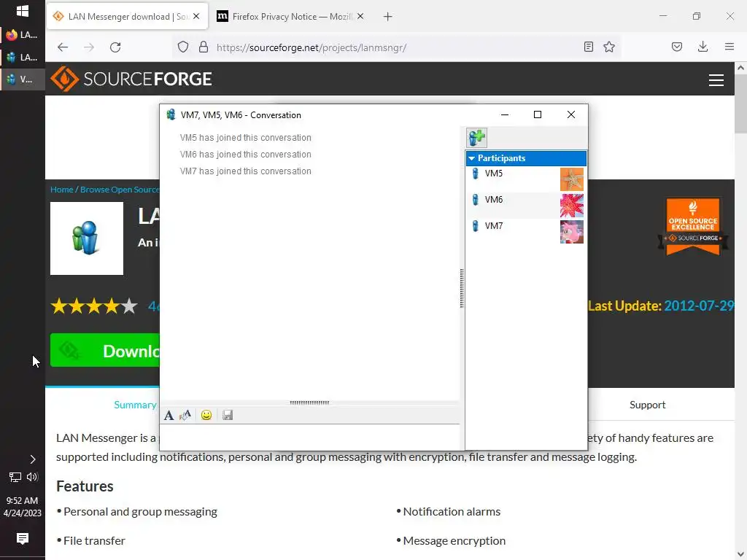Close the LAN Messenger download tab
Screen dimensions: 747x560
point(196,16)
